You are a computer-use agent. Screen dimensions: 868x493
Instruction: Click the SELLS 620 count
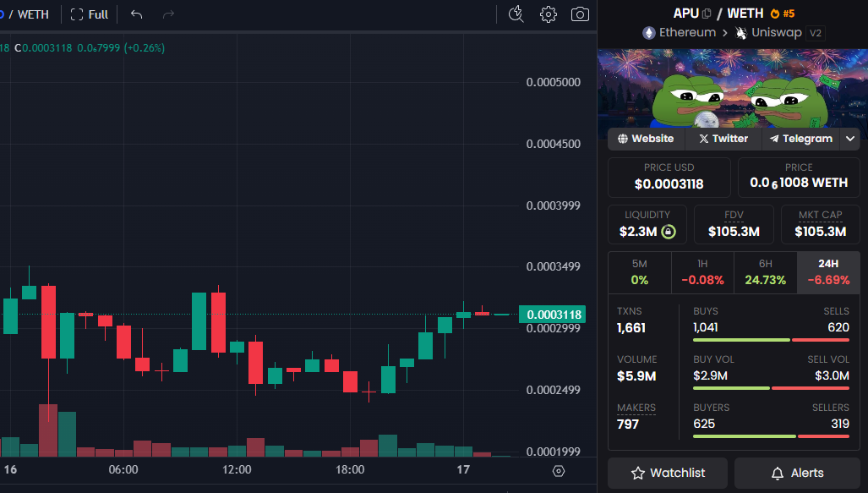pyautogui.click(x=838, y=327)
